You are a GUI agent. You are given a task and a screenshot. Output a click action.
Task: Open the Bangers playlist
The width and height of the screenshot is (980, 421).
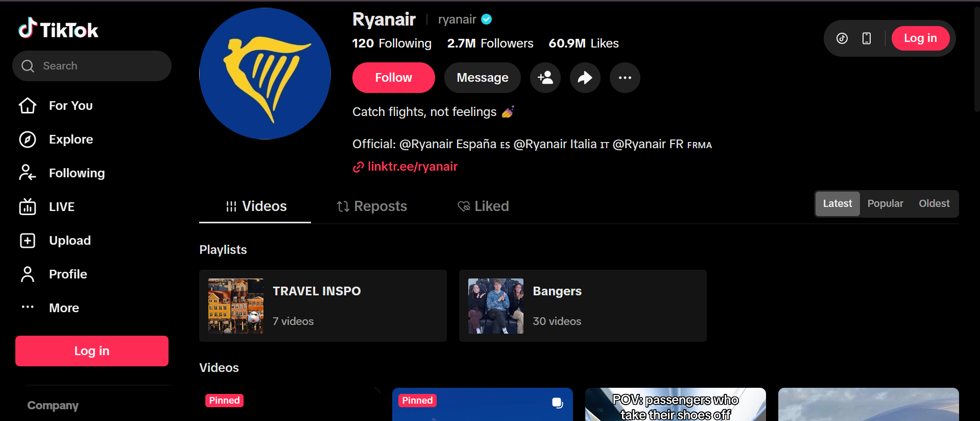(x=583, y=306)
